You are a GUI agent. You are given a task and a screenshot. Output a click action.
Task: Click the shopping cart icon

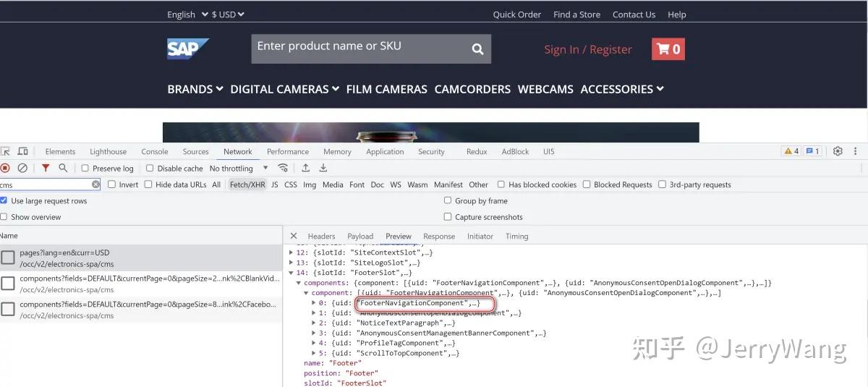[668, 49]
